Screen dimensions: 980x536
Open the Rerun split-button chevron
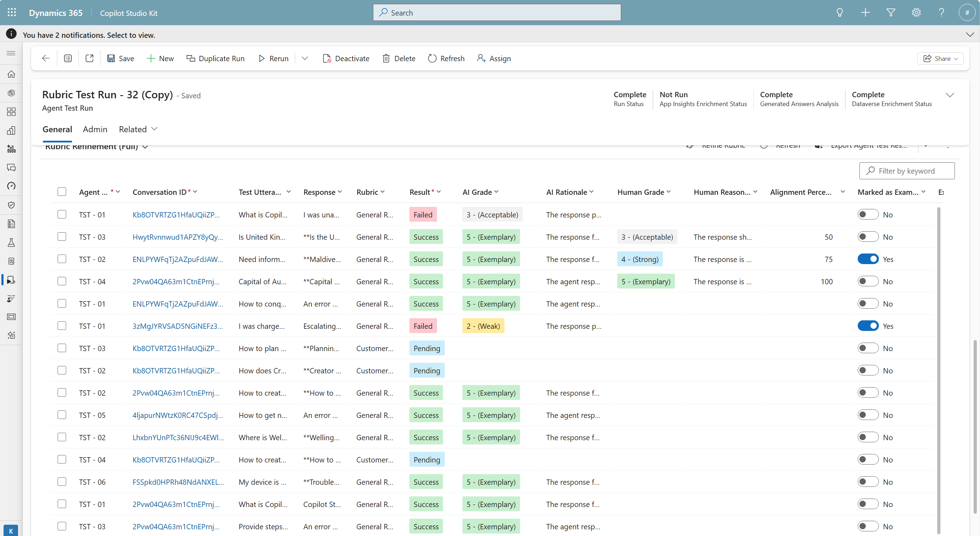(305, 58)
